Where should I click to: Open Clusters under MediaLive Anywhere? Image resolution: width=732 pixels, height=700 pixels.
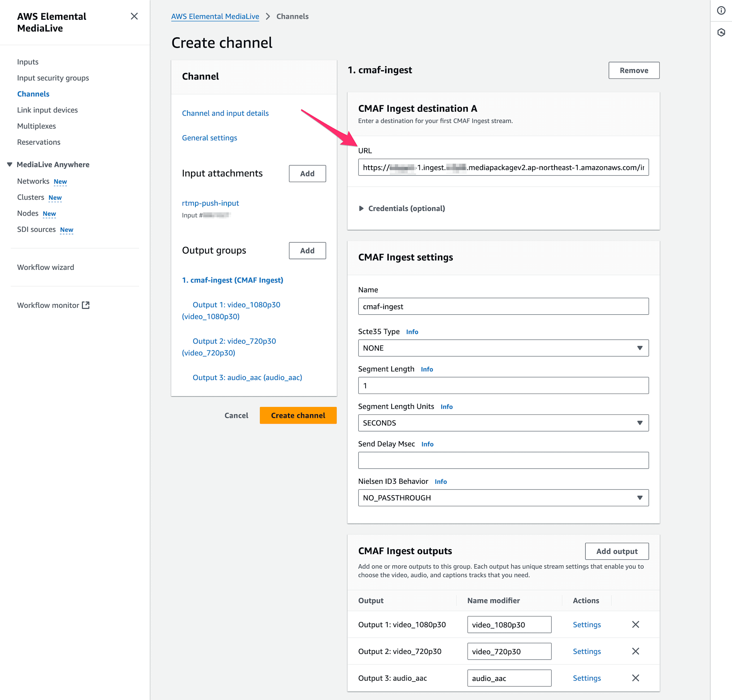tap(31, 197)
